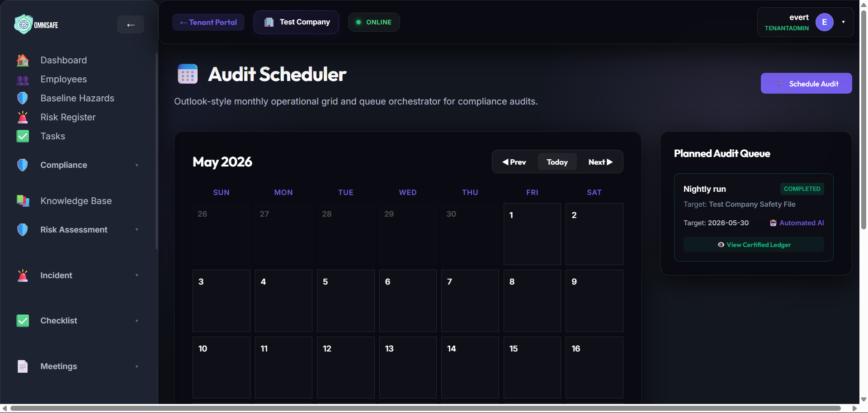Click the Dashboard house icon
Viewport: 868px width, 413px height.
[x=23, y=60]
